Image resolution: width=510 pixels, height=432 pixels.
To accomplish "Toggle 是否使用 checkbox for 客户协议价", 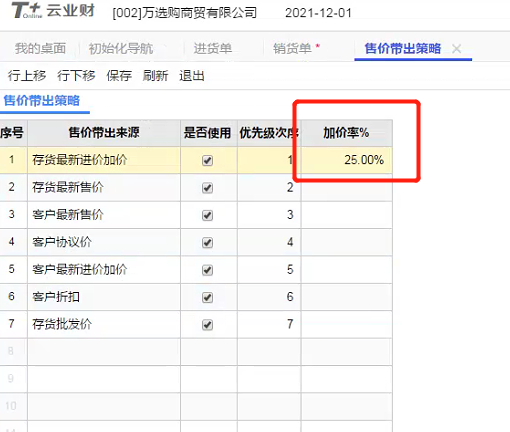I will pyautogui.click(x=207, y=242).
